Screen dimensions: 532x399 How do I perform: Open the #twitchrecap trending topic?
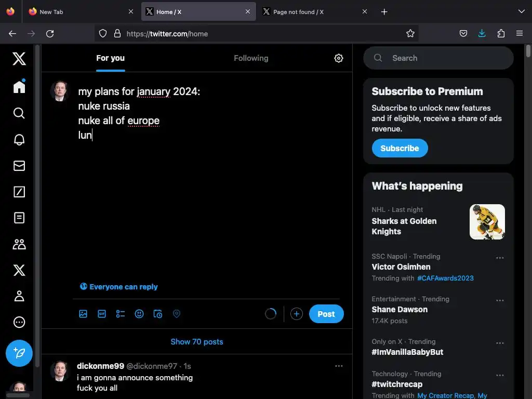397,384
